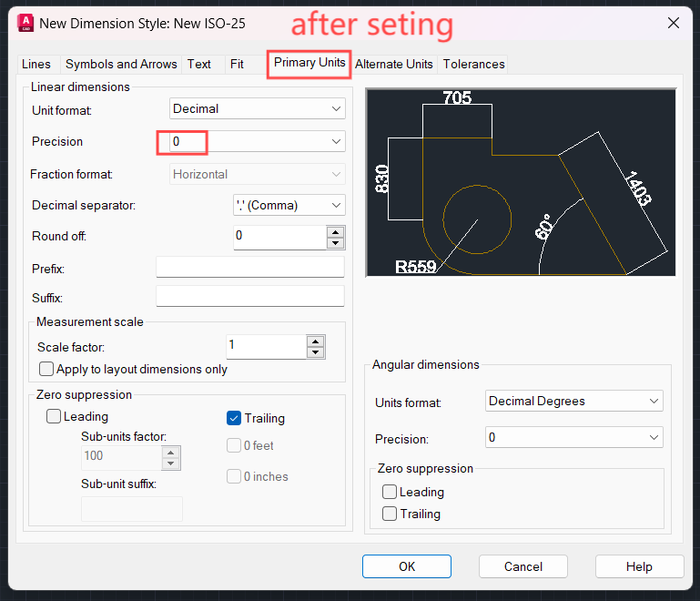Open the Unit format dropdown
The width and height of the screenshot is (700, 601).
(x=258, y=109)
